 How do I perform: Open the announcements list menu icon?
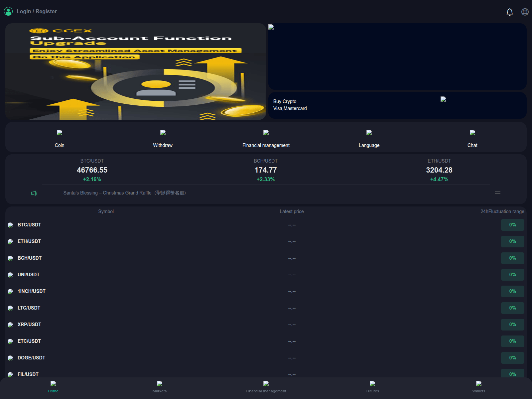tap(497, 193)
